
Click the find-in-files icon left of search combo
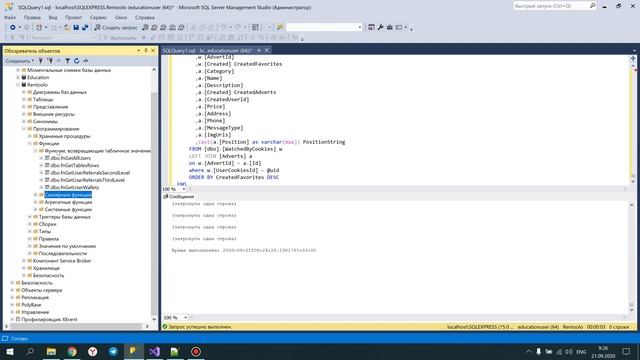(x=280, y=27)
